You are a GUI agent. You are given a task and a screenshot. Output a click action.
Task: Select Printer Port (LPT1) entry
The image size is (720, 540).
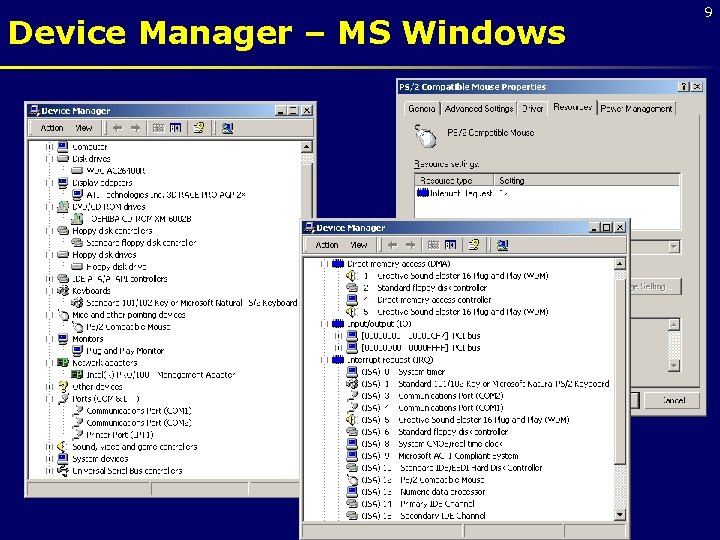(x=119, y=434)
